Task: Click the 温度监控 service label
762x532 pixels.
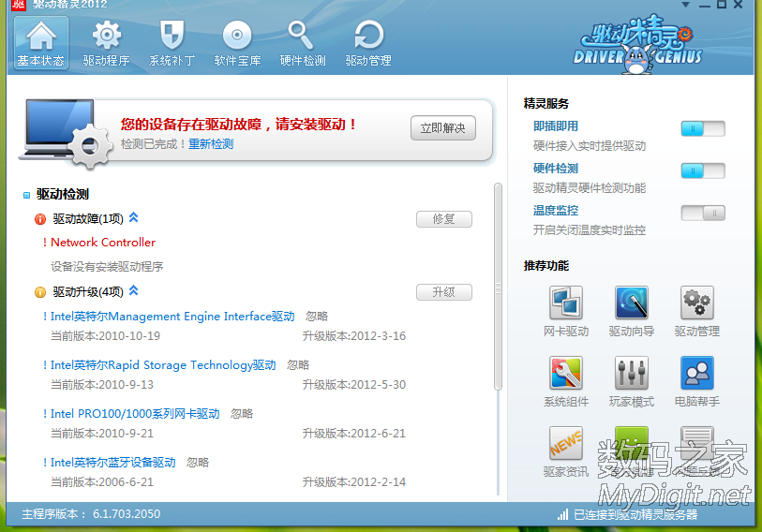Action: point(556,211)
